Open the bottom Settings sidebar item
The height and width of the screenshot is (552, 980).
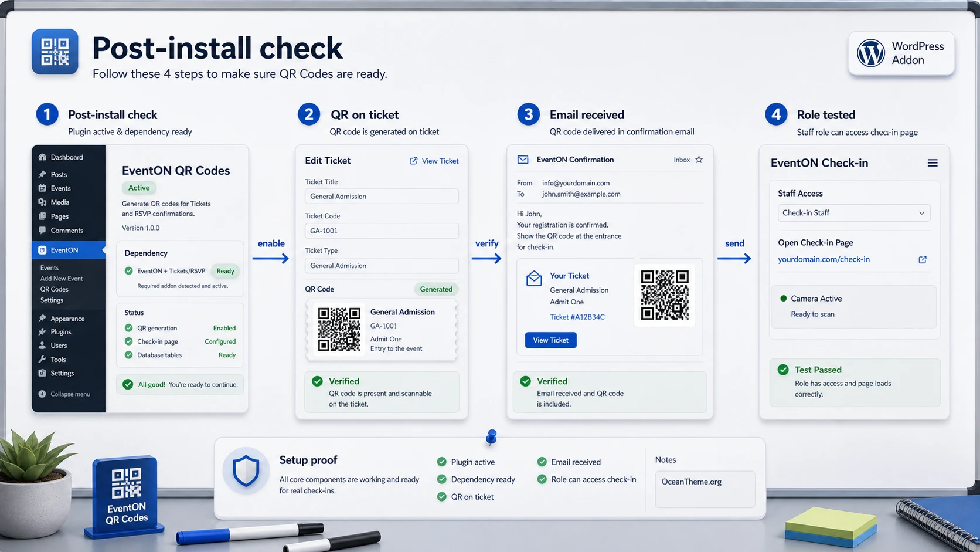coord(56,373)
